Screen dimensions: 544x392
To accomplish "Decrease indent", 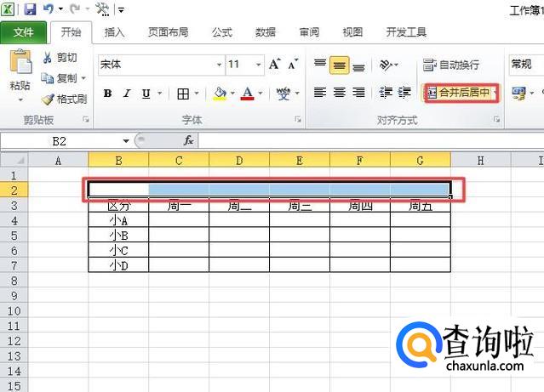I will click(386, 92).
